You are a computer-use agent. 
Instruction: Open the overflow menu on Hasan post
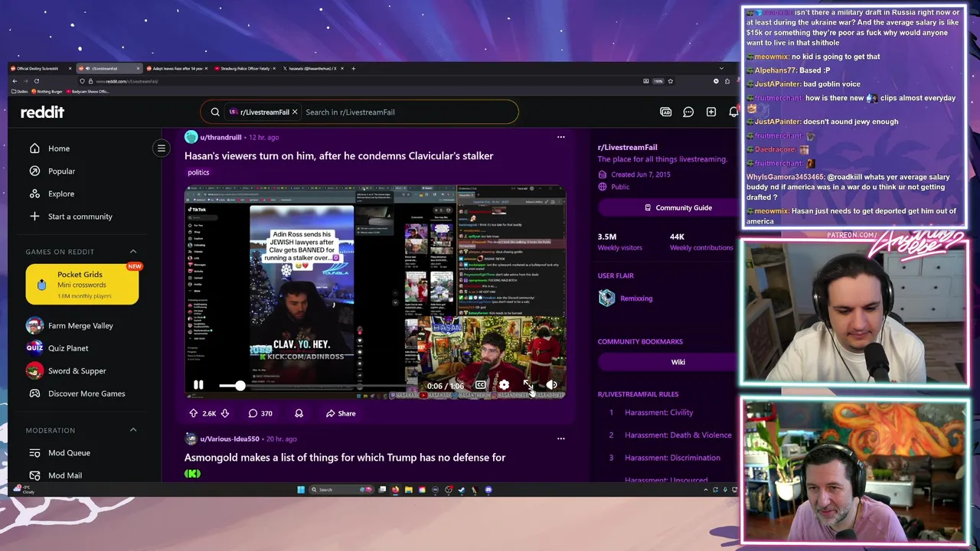click(560, 137)
